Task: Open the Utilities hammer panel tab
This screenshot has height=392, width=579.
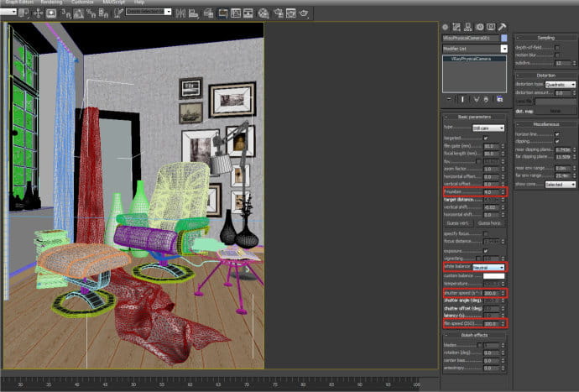Action: pyautogui.click(x=502, y=27)
